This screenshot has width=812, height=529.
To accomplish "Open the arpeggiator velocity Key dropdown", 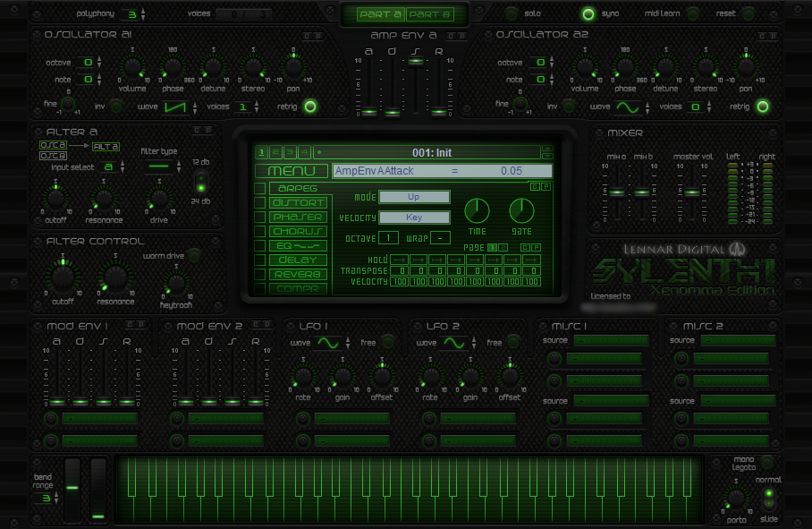I will pyautogui.click(x=414, y=218).
